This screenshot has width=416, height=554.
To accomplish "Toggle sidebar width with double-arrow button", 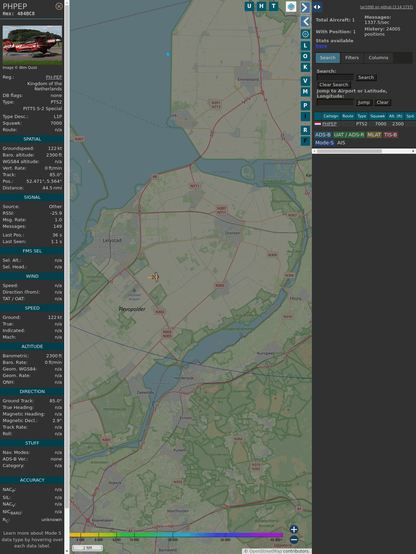I will pyautogui.click(x=317, y=7).
